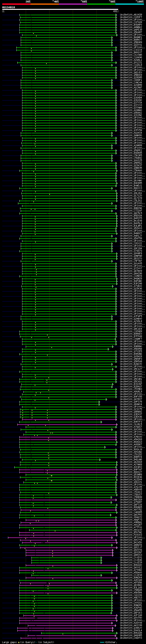
Task: Select the UniRef100_B3L165 label
Action: [131, 588]
